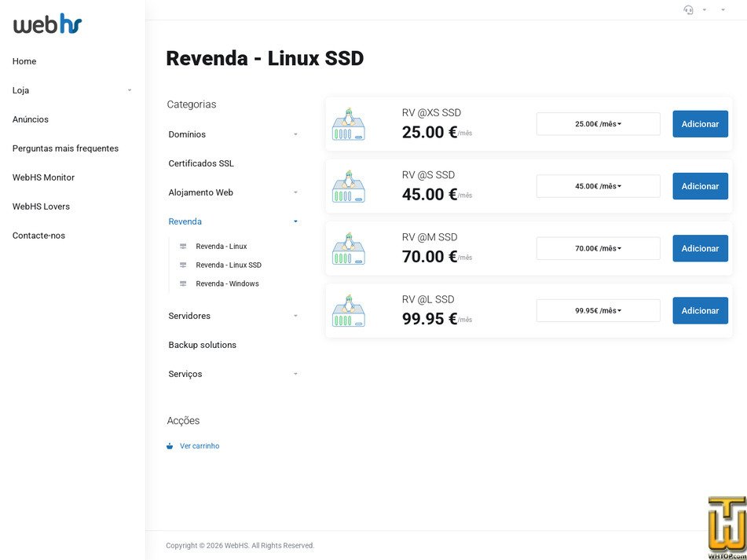Open the 45.00€ /mês billing dropdown
The width and height of the screenshot is (747, 560).
(598, 186)
